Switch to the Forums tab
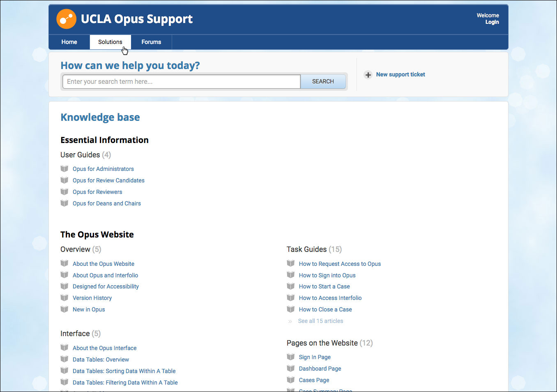Image resolution: width=557 pixels, height=392 pixels. click(x=151, y=42)
